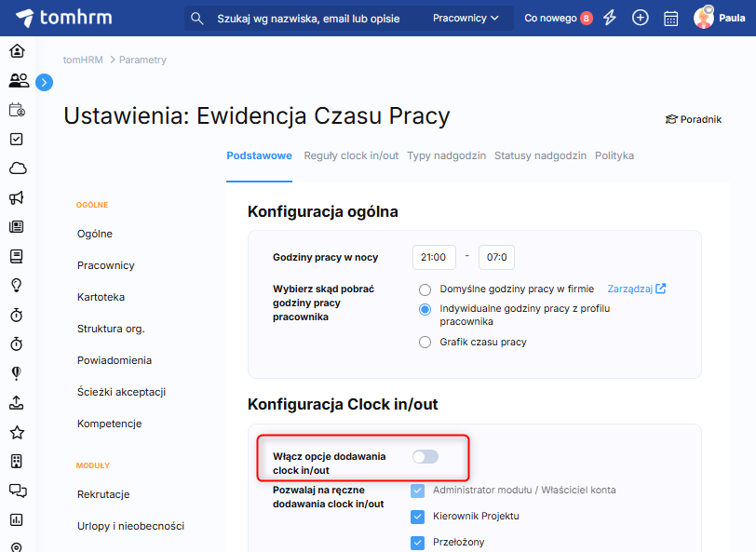Screen dimensions: 756x552
Task: Open the megaphone announcements icon in sidebar
Action: pyautogui.click(x=17, y=197)
